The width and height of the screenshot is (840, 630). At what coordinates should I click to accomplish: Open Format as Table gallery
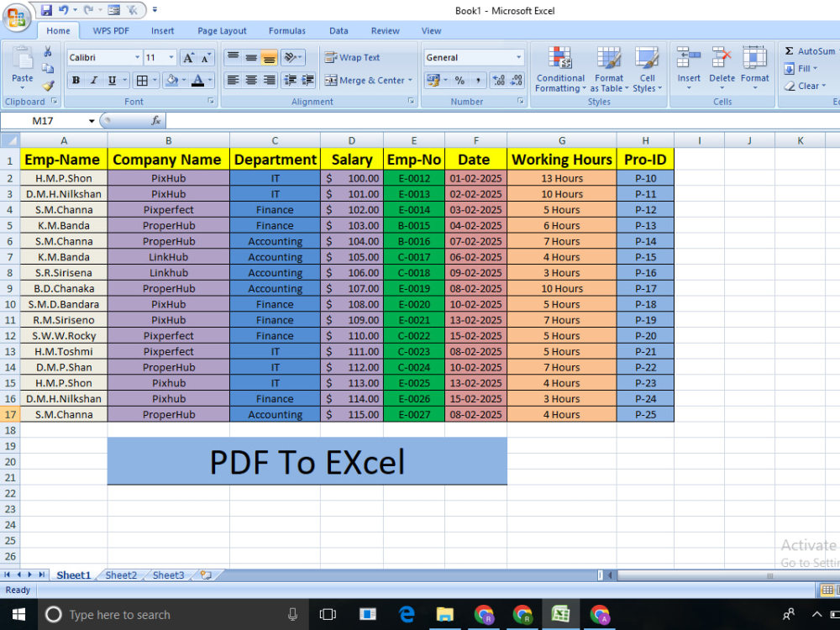click(609, 69)
